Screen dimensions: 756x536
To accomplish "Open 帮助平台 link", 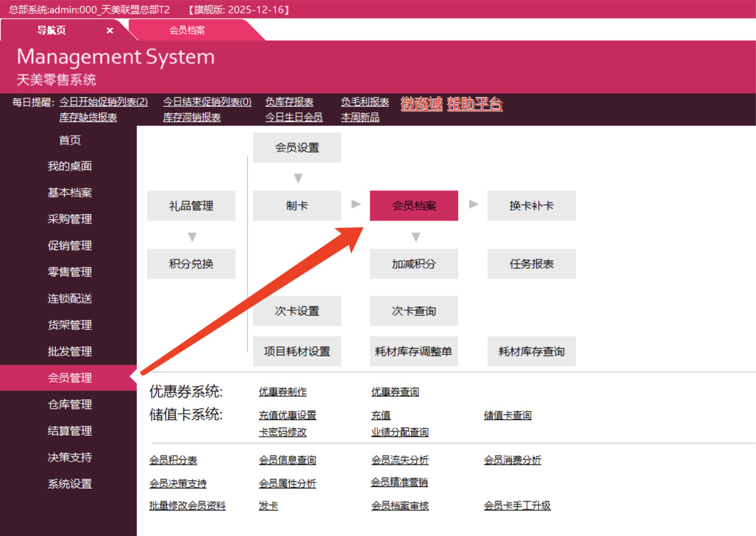I will 474,104.
